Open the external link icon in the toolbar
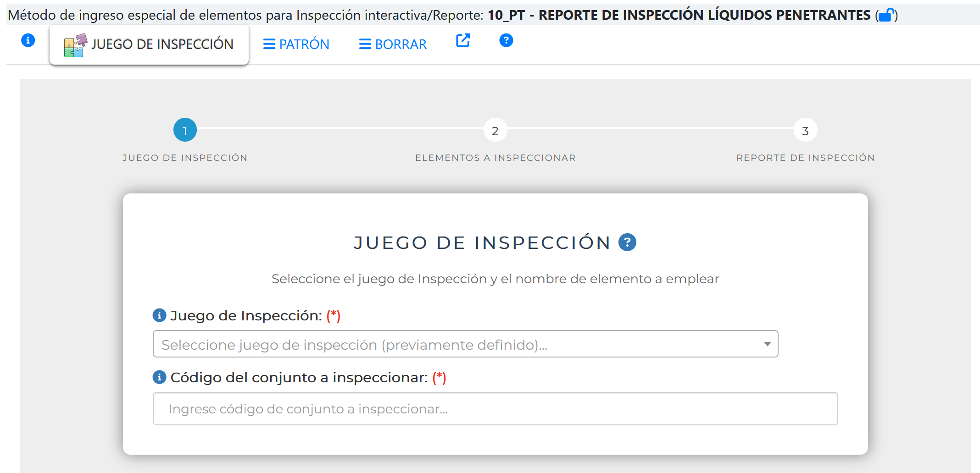 (x=463, y=40)
